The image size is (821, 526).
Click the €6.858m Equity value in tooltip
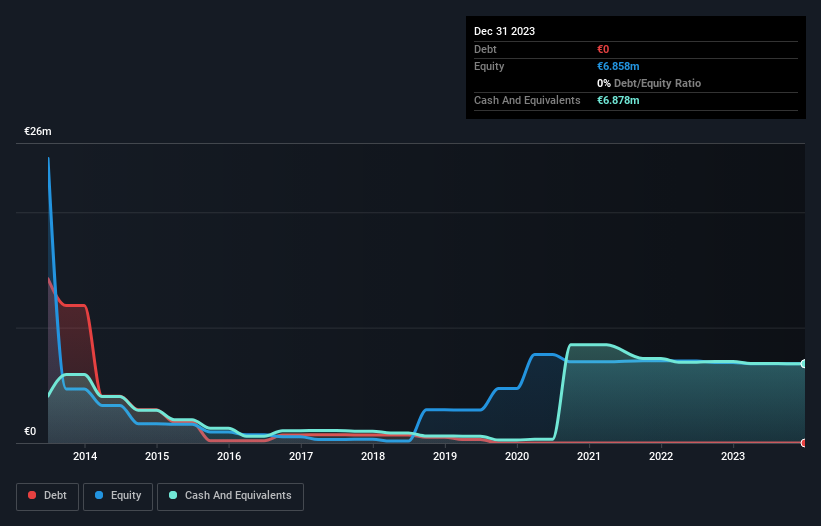coord(618,66)
